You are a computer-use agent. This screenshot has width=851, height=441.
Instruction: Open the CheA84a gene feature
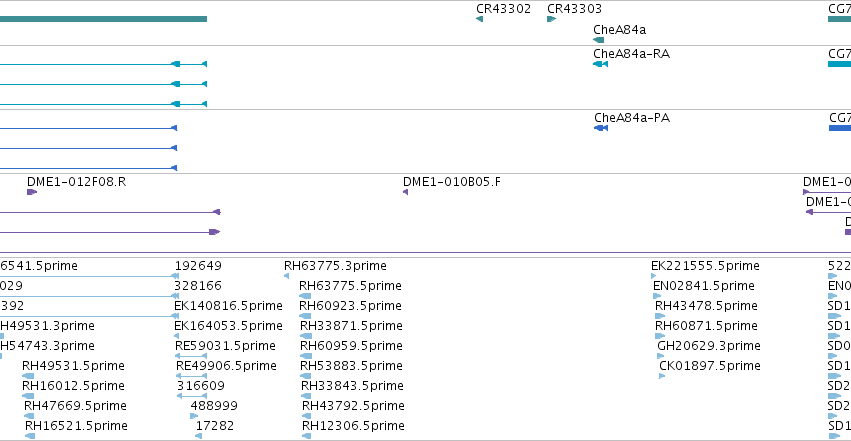pyautogui.click(x=599, y=40)
